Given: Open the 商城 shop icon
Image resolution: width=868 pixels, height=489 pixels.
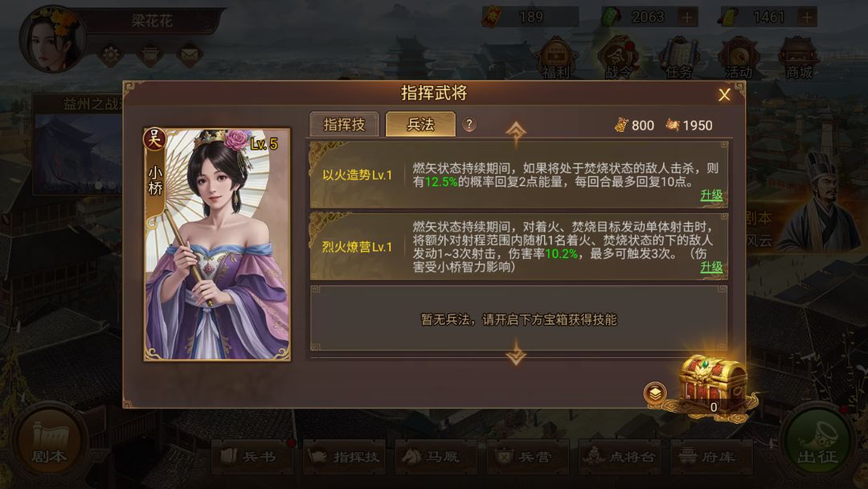Looking at the screenshot, I should (x=799, y=58).
